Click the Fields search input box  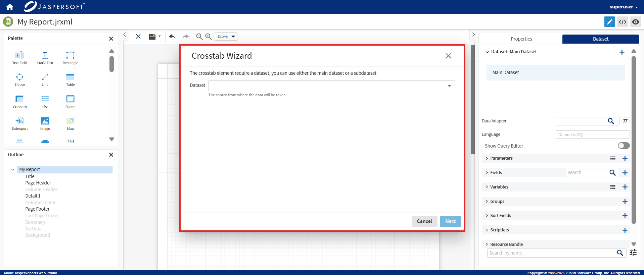click(587, 172)
